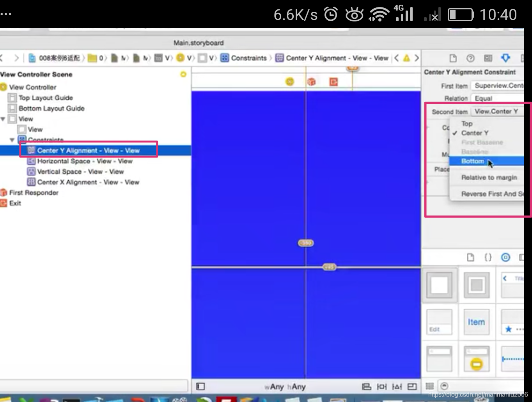Tap the Wi-Fi status icon
The width and height of the screenshot is (532, 402).
click(x=379, y=15)
